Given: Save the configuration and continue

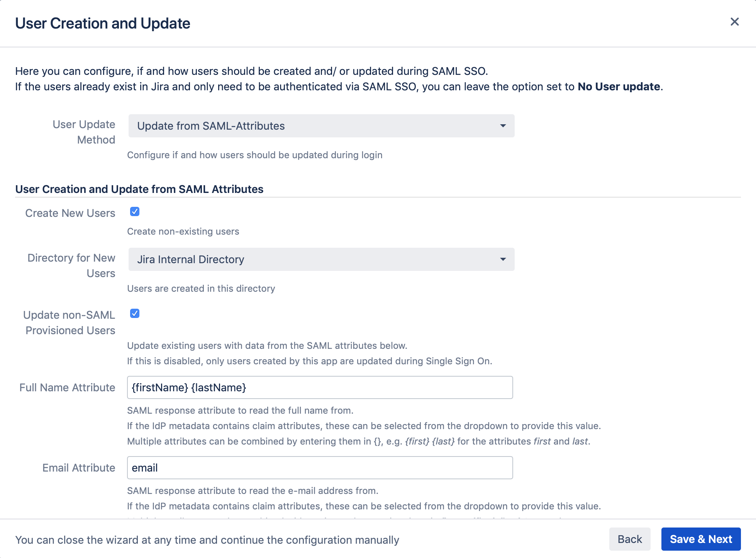Looking at the screenshot, I should [x=701, y=539].
